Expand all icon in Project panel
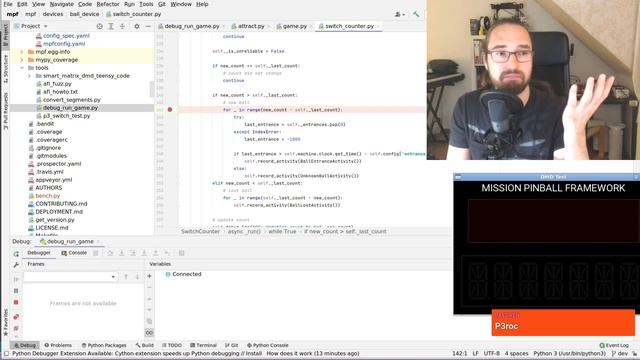Viewport: 640px width, 360px height. pos(111,26)
